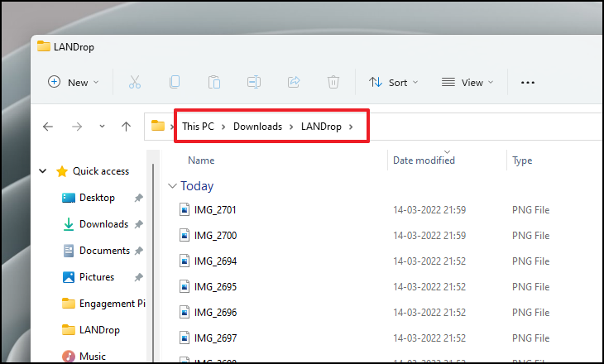Select Documents in Quick access

coord(104,251)
